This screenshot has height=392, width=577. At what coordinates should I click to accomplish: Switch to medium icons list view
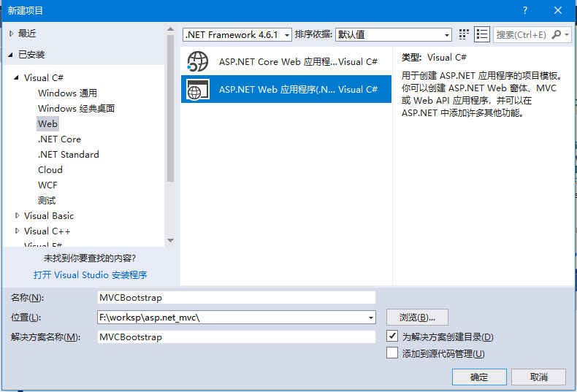pyautogui.click(x=482, y=34)
